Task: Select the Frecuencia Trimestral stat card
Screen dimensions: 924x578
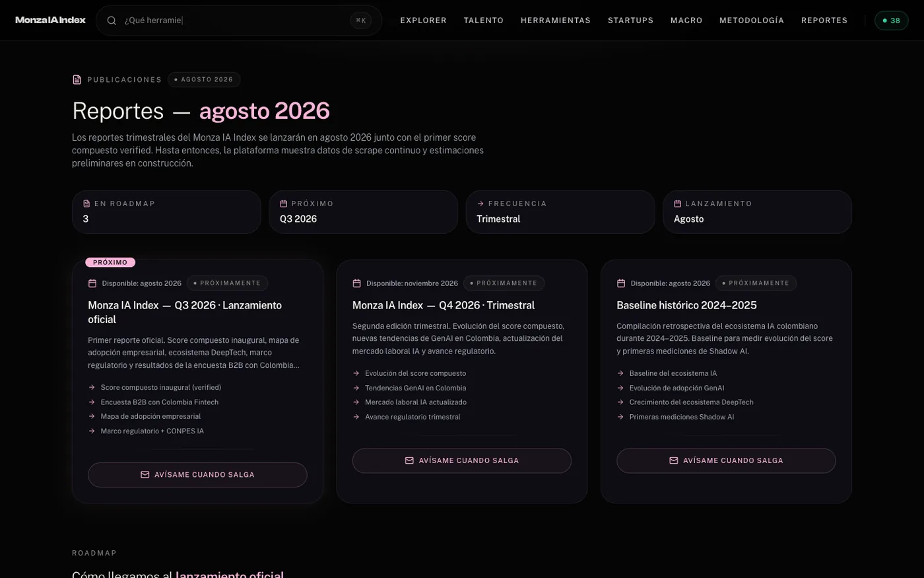Action: 560,212
